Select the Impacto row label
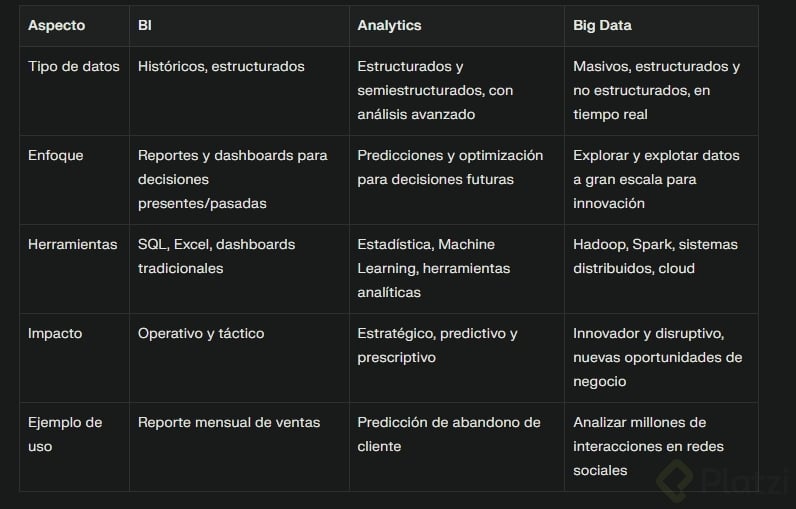The width and height of the screenshot is (796, 509). (55, 333)
